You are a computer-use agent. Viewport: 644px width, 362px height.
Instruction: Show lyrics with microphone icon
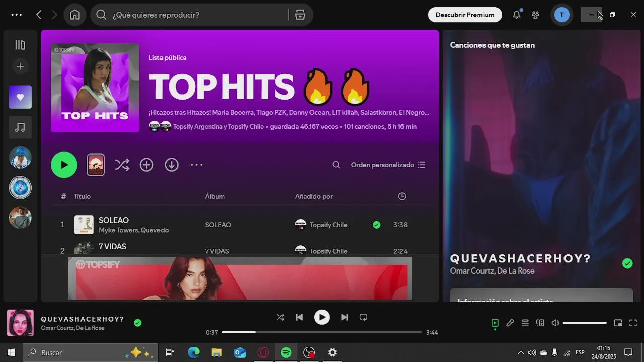click(x=510, y=323)
